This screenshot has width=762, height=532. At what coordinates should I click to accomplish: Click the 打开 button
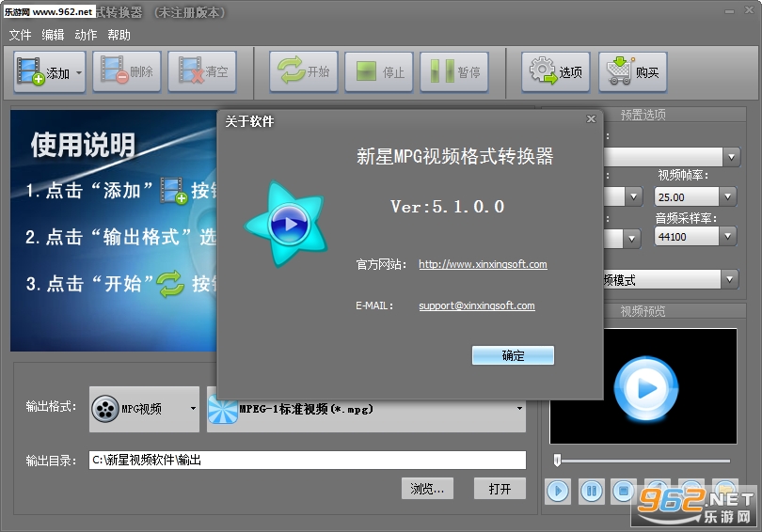(x=500, y=489)
